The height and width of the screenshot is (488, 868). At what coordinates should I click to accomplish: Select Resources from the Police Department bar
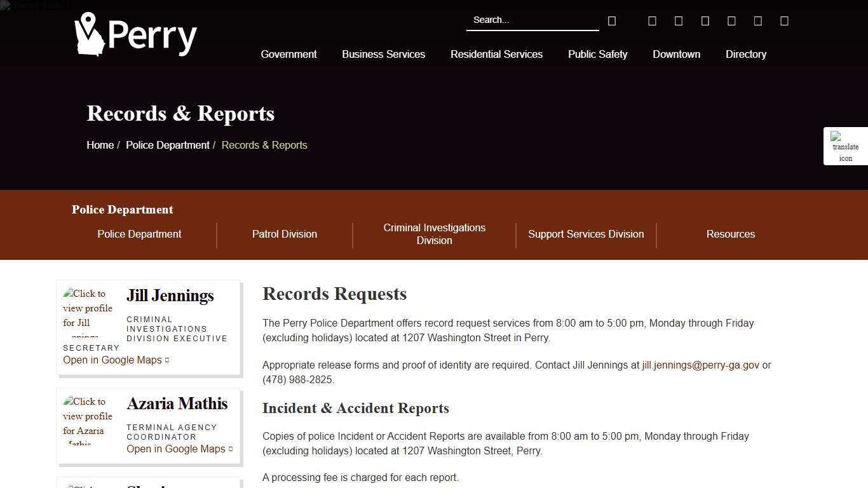coord(730,234)
